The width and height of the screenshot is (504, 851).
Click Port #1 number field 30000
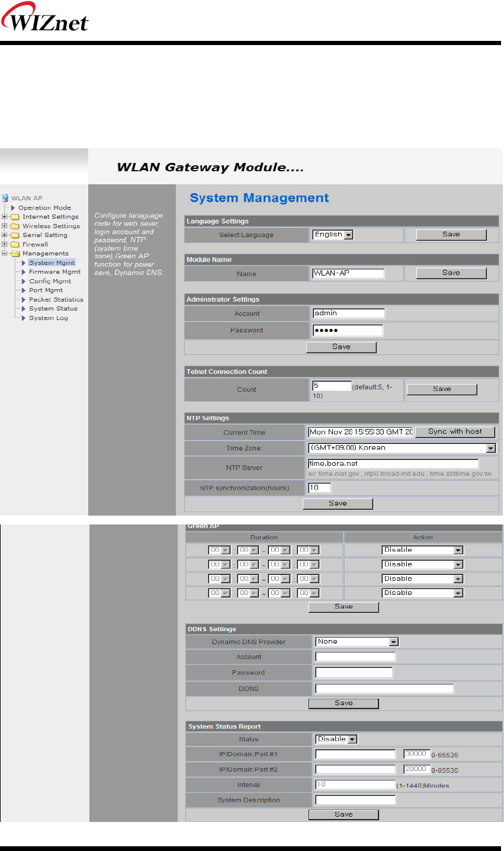click(x=417, y=754)
